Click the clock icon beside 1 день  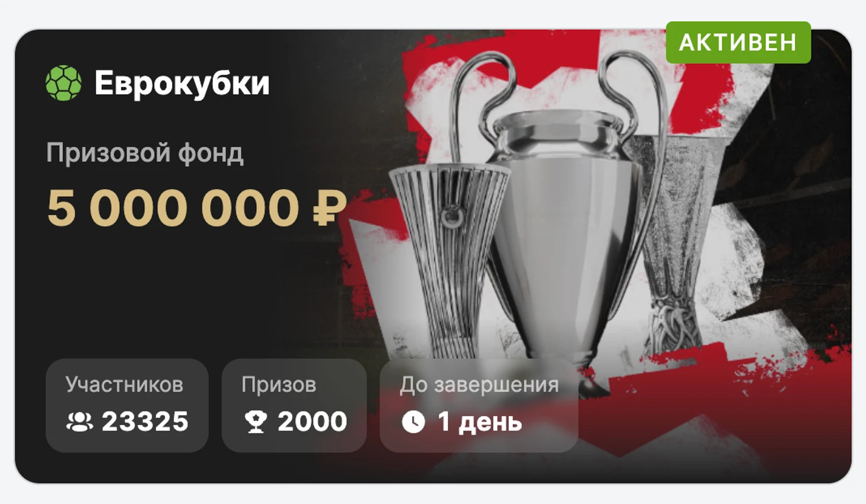tap(413, 422)
